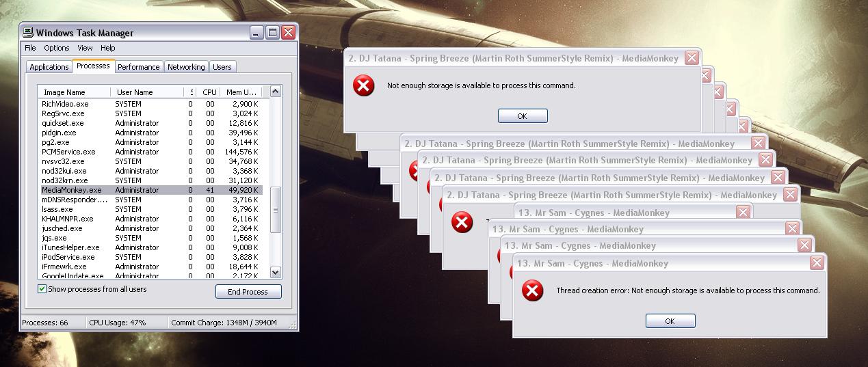This screenshot has height=367, width=868.
Task: Minimize the Windows Task Manager window
Action: click(257, 32)
